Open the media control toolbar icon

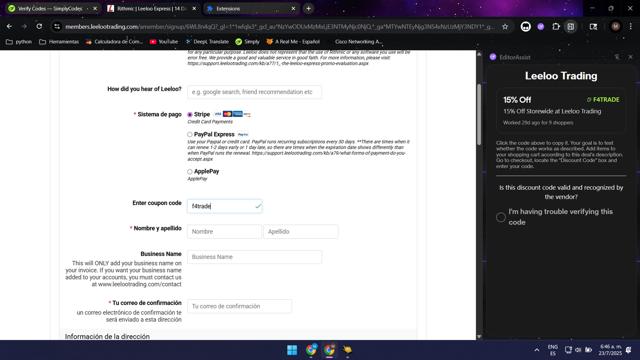tap(593, 27)
